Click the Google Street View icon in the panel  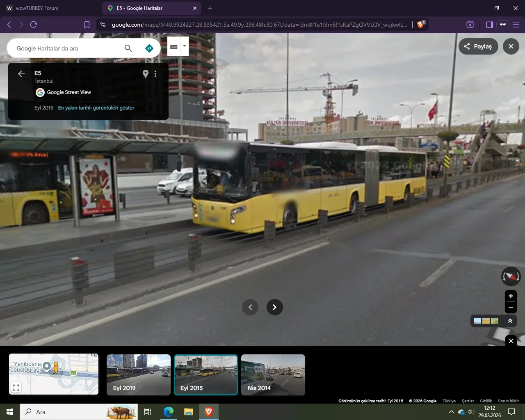click(40, 92)
